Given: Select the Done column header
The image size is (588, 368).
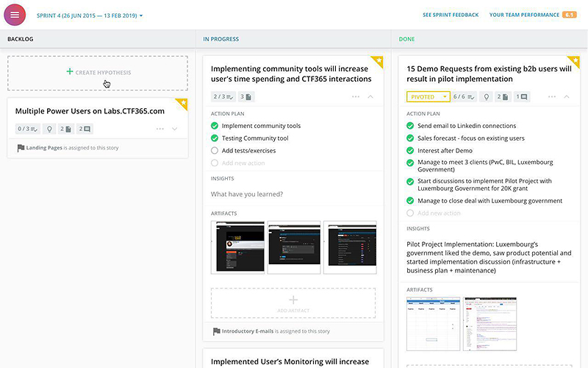Looking at the screenshot, I should (406, 39).
